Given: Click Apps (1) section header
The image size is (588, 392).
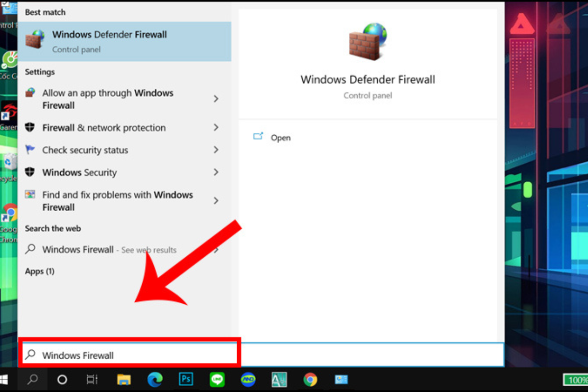Looking at the screenshot, I should 40,271.
